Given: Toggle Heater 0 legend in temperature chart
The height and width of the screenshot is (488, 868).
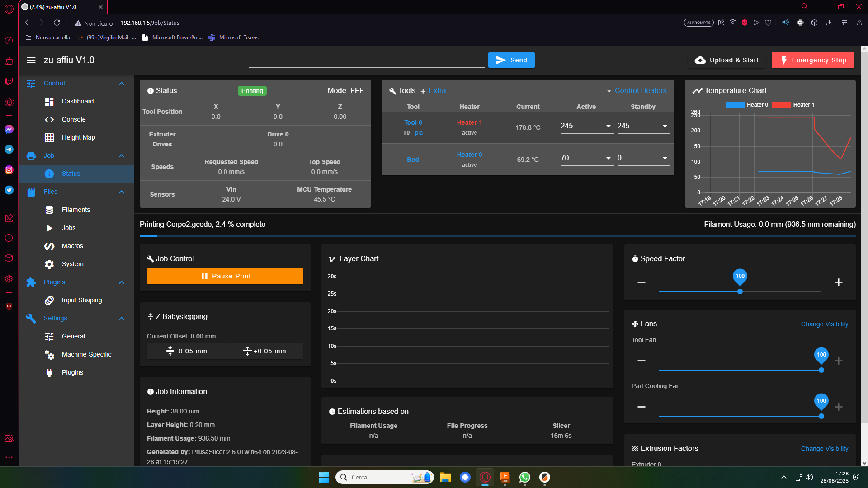Looking at the screenshot, I should click(x=747, y=105).
